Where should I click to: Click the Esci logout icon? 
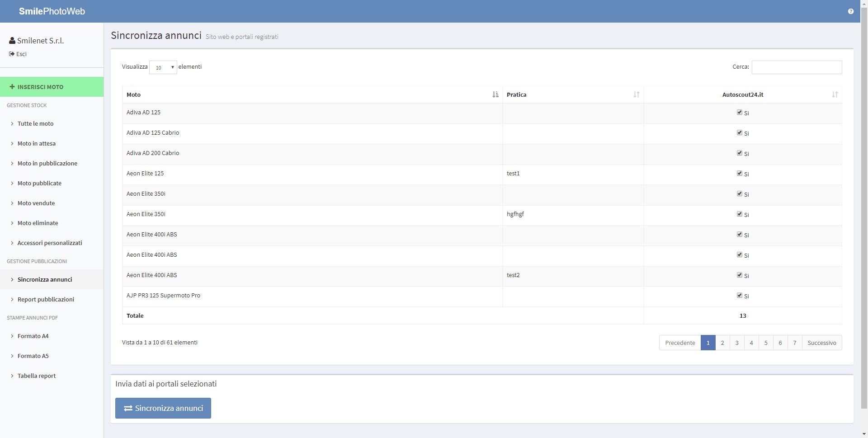[12, 54]
